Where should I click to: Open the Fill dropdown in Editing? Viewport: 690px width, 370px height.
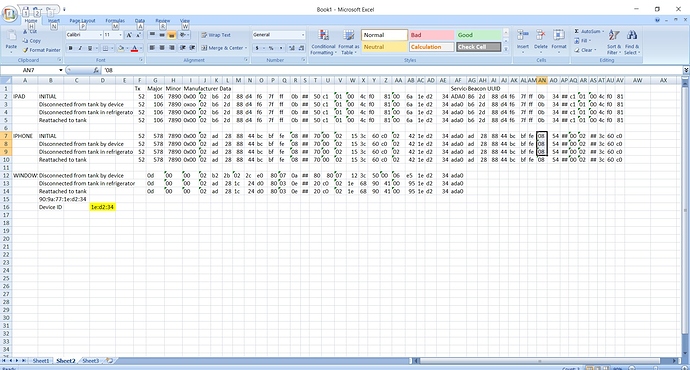583,41
